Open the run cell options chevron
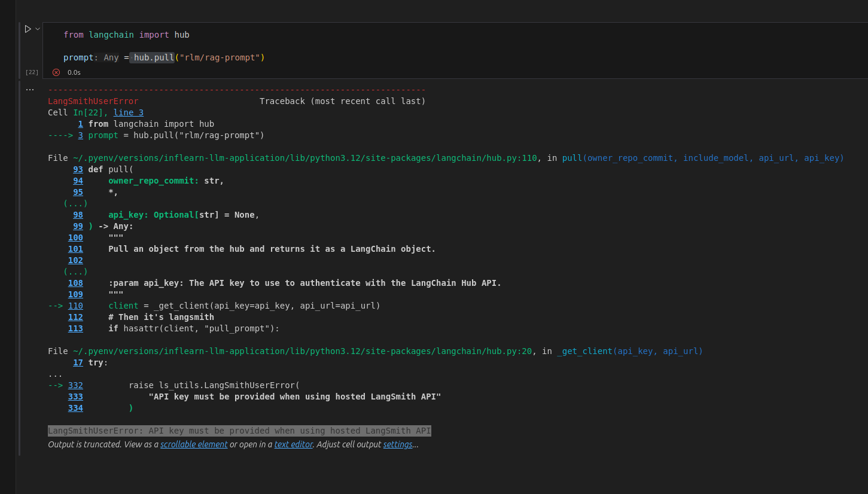This screenshot has width=868, height=494. 38,29
